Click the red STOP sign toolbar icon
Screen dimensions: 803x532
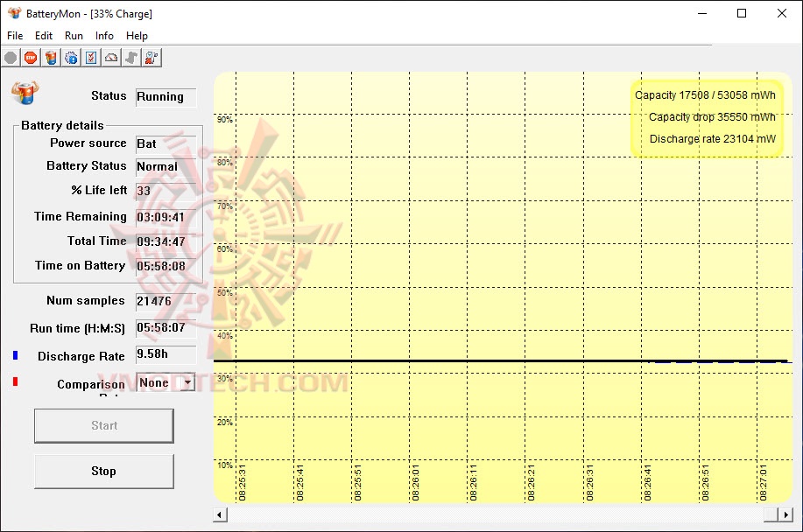(x=31, y=58)
